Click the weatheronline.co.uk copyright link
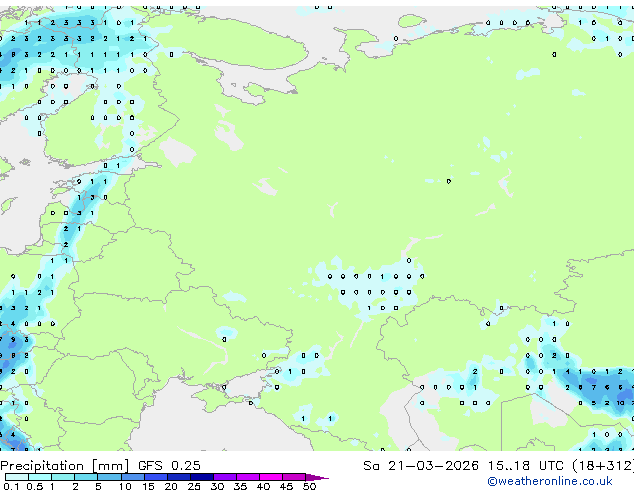Image resolution: width=634 pixels, height=490 pixels. [549, 481]
